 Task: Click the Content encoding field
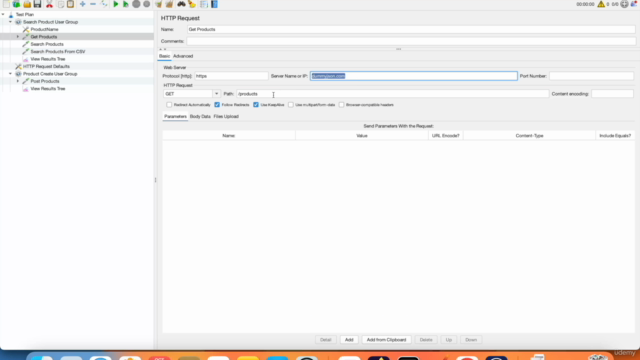pos(612,94)
